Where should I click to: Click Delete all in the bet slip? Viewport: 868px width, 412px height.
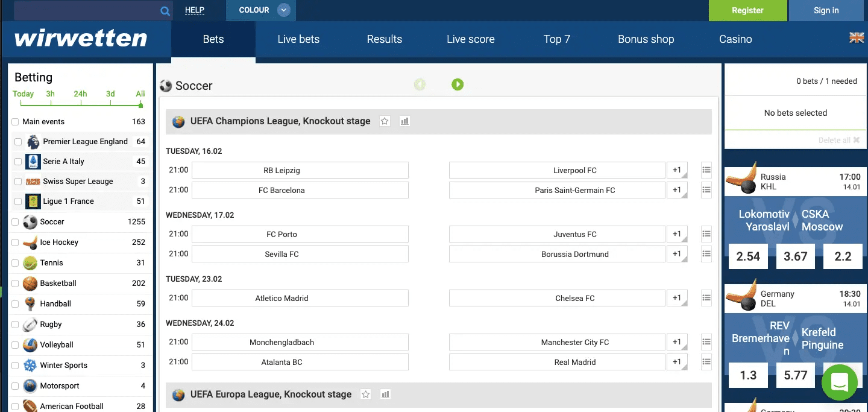(839, 140)
